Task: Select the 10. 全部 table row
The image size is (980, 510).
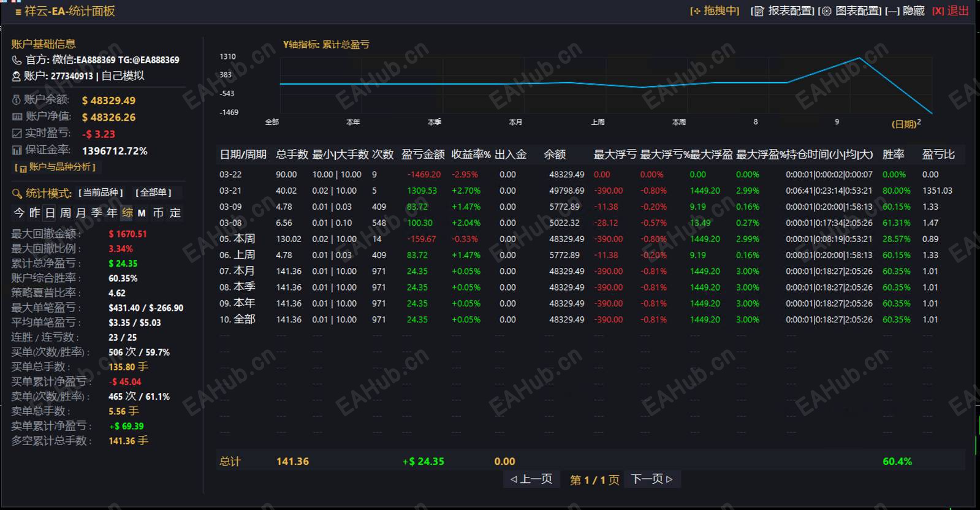Action: point(591,319)
